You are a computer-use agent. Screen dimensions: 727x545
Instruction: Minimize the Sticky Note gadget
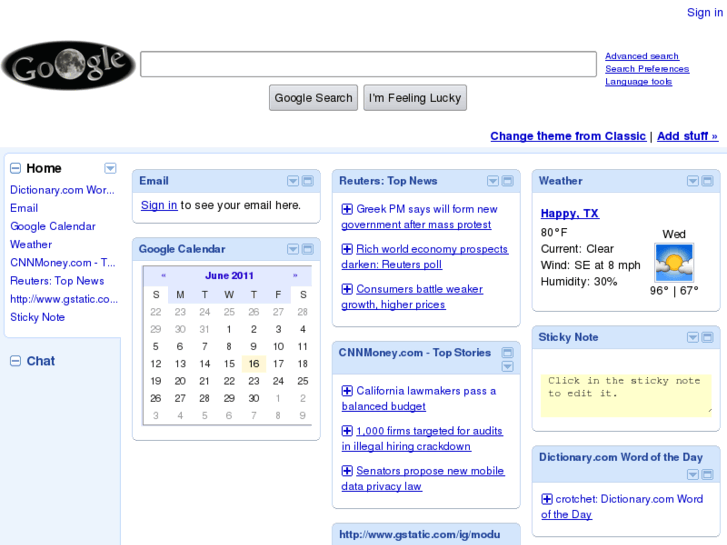(708, 337)
